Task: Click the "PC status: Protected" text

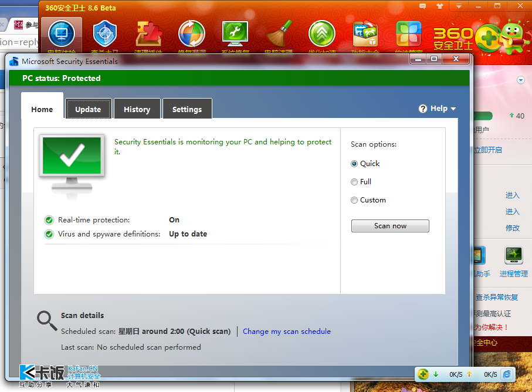Action: pos(62,79)
